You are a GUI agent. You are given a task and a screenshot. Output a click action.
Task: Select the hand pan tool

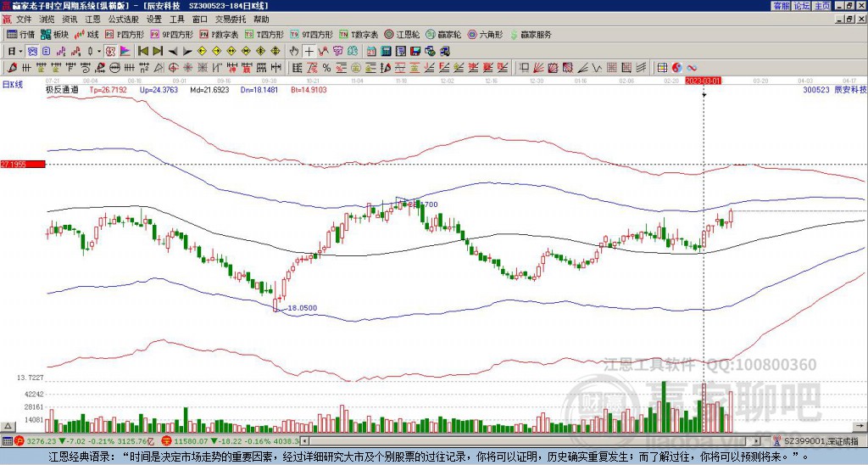tap(293, 52)
